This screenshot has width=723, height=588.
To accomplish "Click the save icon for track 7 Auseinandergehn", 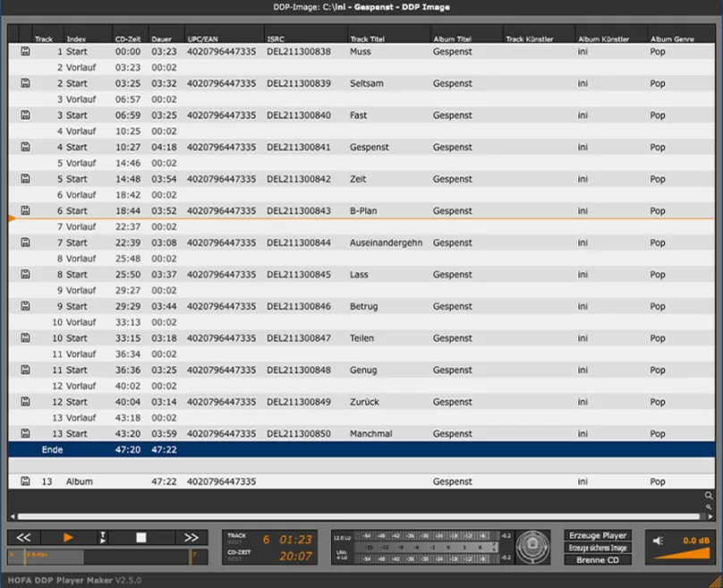I will pos(25,243).
